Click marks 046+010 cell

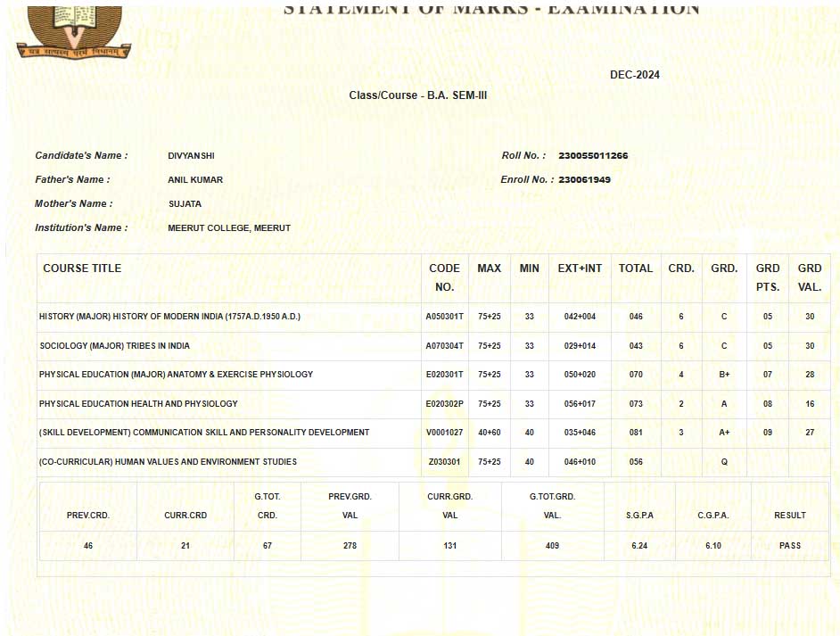coord(580,462)
